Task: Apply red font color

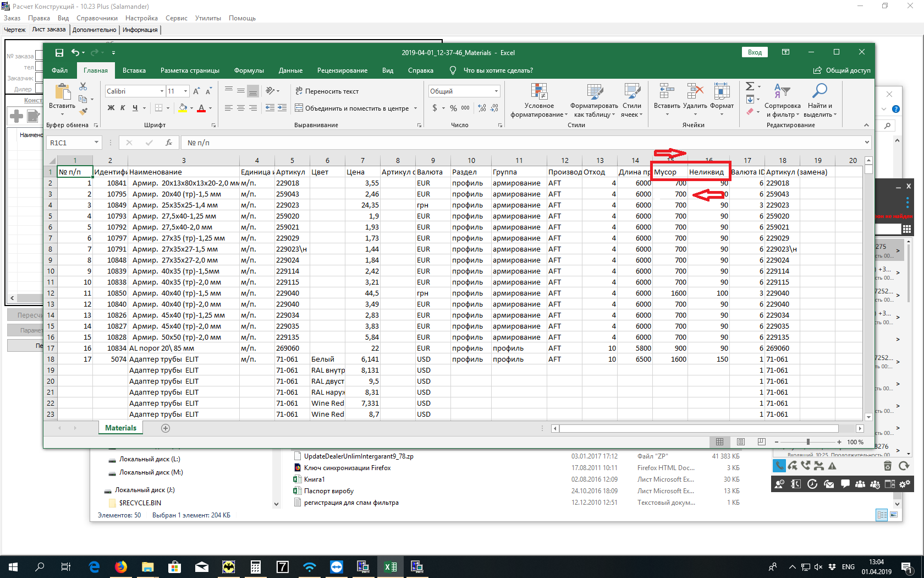Action: coord(201,108)
